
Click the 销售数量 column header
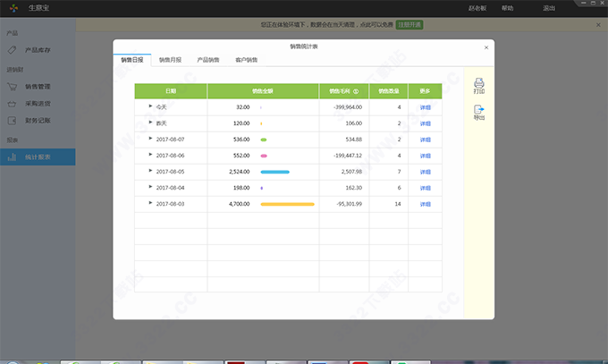pos(389,91)
